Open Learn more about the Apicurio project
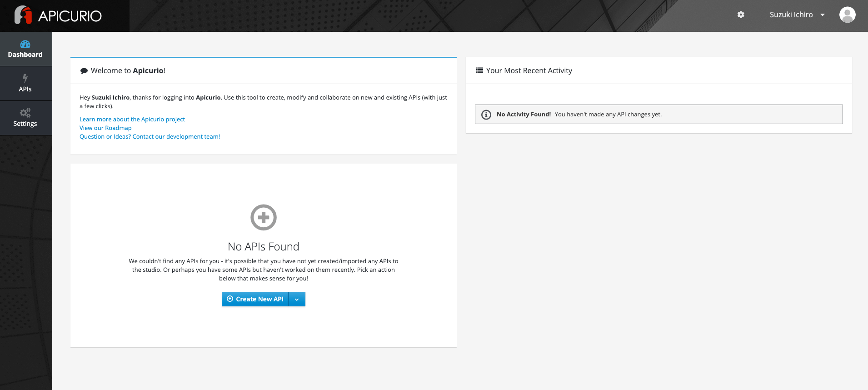Screen dimensions: 868x390 pyautogui.click(x=132, y=119)
